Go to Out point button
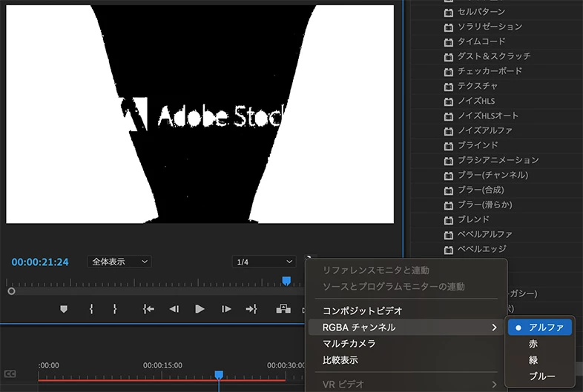583x392 pixels. click(x=251, y=309)
